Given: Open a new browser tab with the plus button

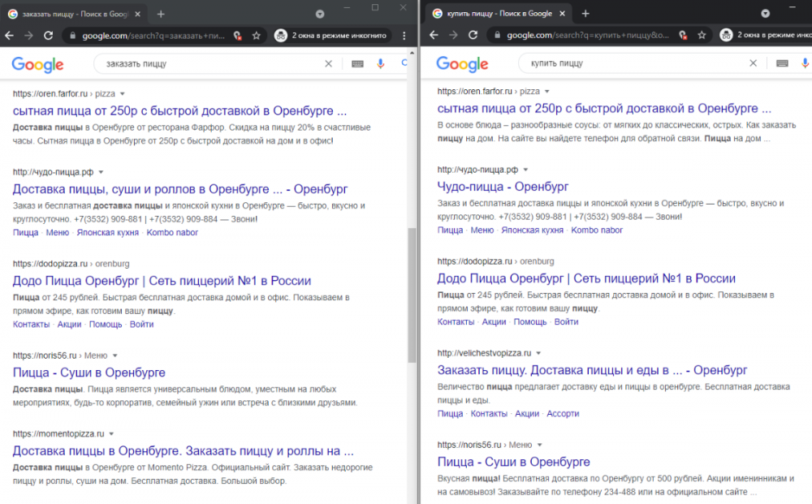Looking at the screenshot, I should pyautogui.click(x=162, y=12).
